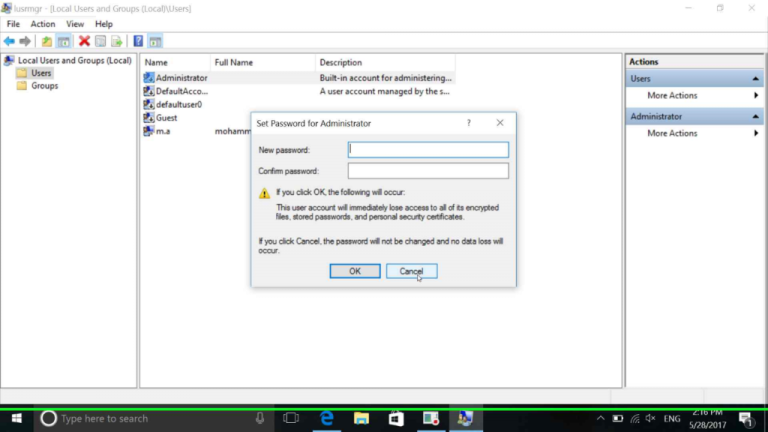Select the Administrator user name text
The height and width of the screenshot is (432, 768).
click(182, 78)
